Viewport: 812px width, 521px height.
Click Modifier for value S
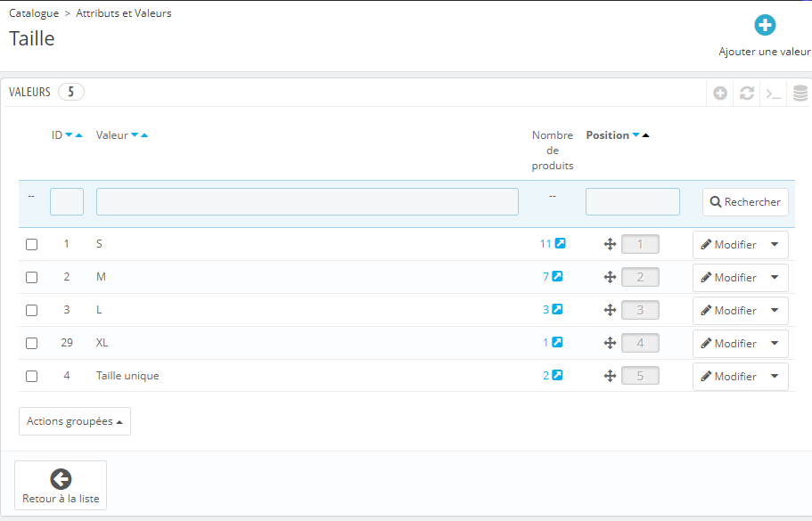[728, 245]
